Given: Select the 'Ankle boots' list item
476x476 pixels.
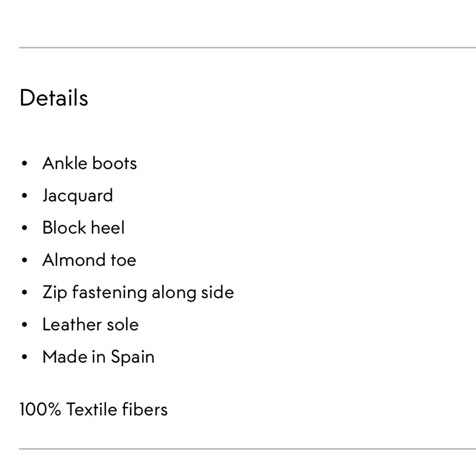Looking at the screenshot, I should click(x=89, y=163).
